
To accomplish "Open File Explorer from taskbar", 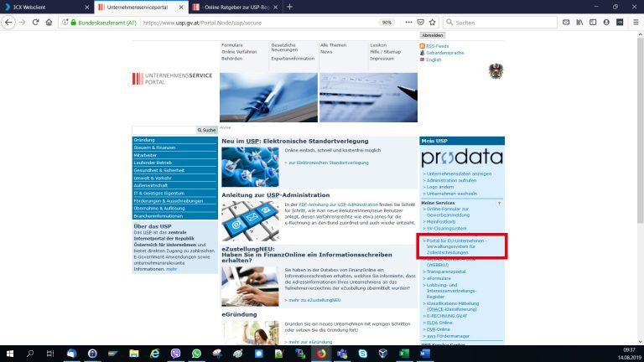I will pyautogui.click(x=134, y=354).
